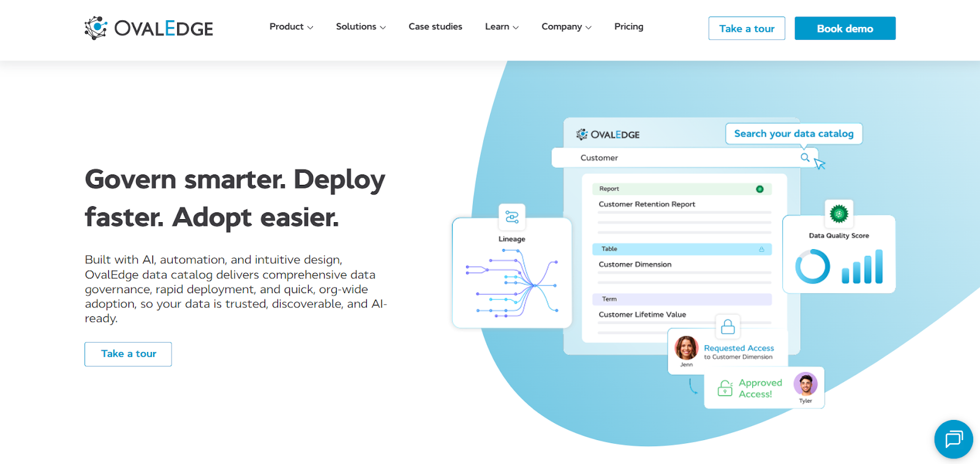The image size is (980, 464).
Task: Click the green status dot in Report row
Action: (x=759, y=189)
